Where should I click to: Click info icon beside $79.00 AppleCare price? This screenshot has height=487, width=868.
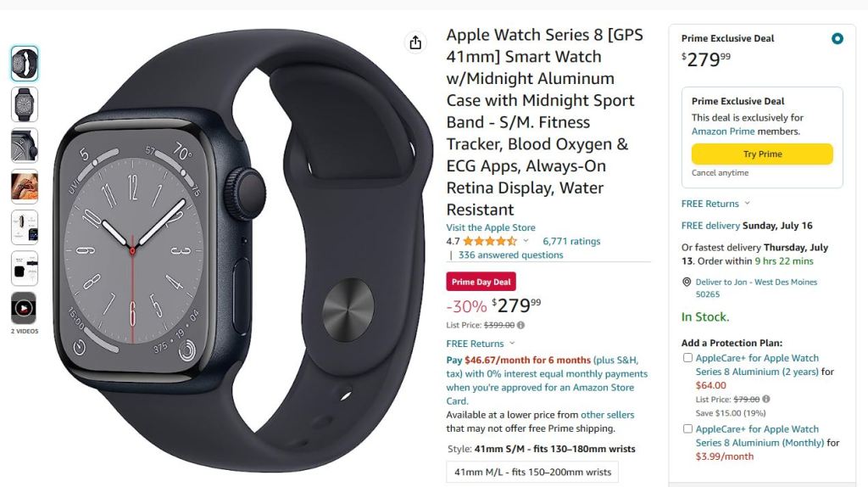[x=766, y=399]
